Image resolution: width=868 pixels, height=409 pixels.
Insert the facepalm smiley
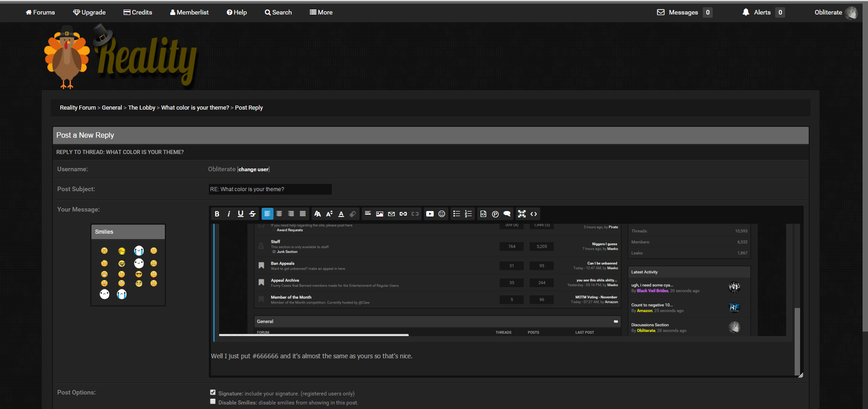(122, 251)
